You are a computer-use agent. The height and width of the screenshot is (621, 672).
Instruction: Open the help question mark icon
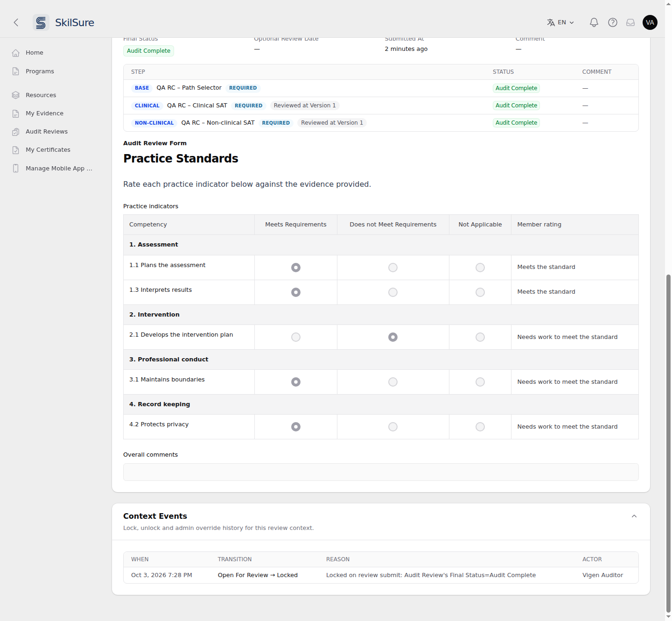pyautogui.click(x=613, y=22)
